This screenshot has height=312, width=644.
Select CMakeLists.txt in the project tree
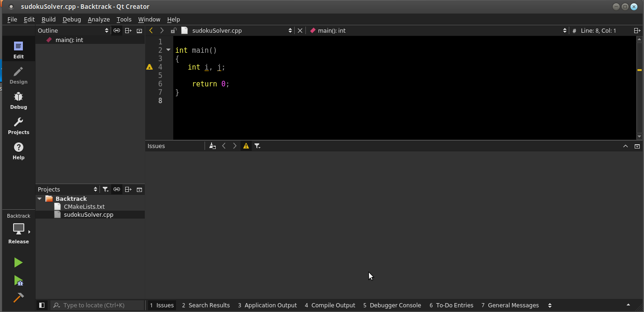(84, 206)
